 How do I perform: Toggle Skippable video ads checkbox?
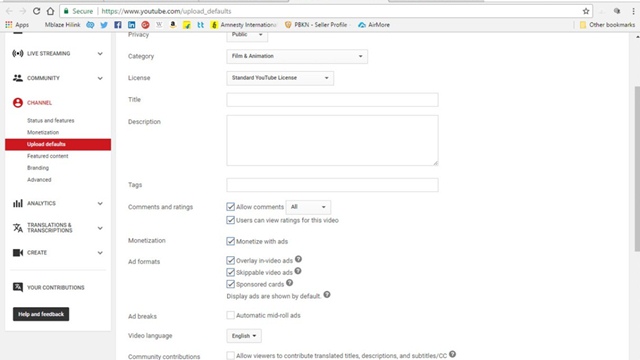click(x=231, y=272)
